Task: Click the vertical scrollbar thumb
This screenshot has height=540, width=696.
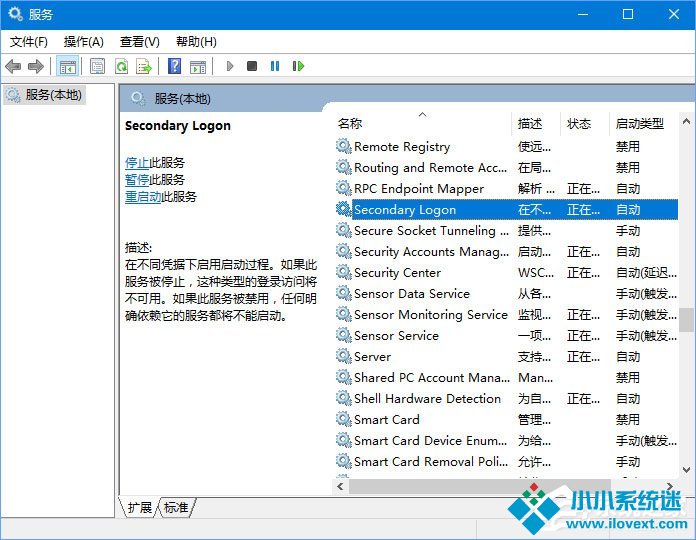Action: pos(686,320)
